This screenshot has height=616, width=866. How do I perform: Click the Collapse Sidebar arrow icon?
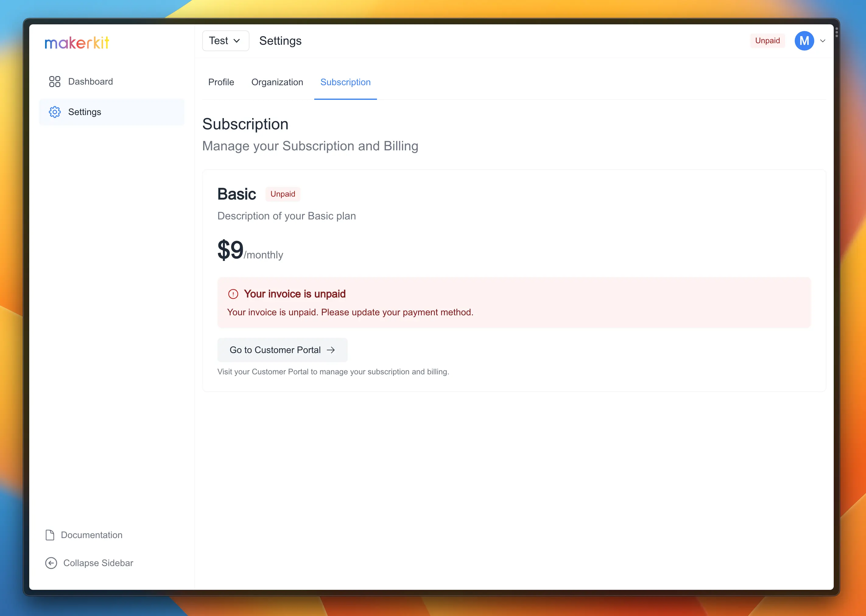(51, 563)
